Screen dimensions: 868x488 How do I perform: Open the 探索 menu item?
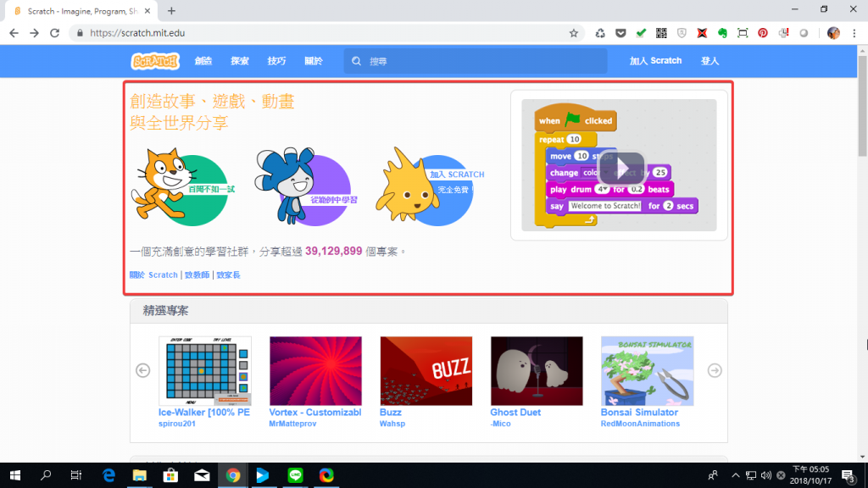coord(240,61)
